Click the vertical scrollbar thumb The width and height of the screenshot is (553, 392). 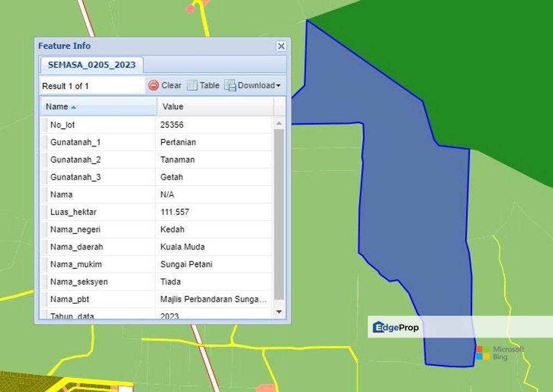279,215
